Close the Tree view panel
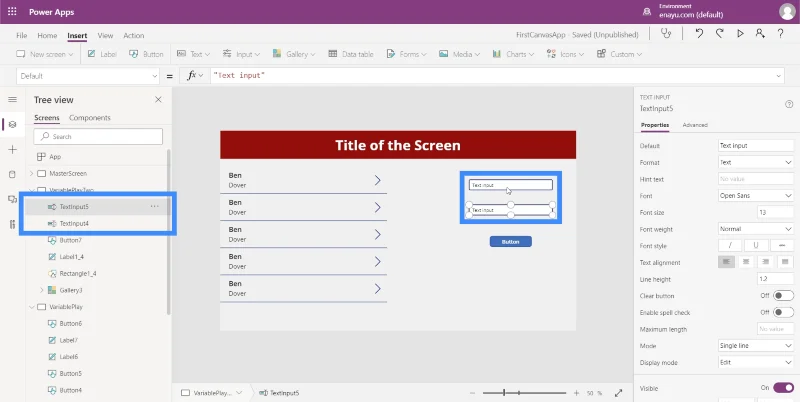 (158, 99)
